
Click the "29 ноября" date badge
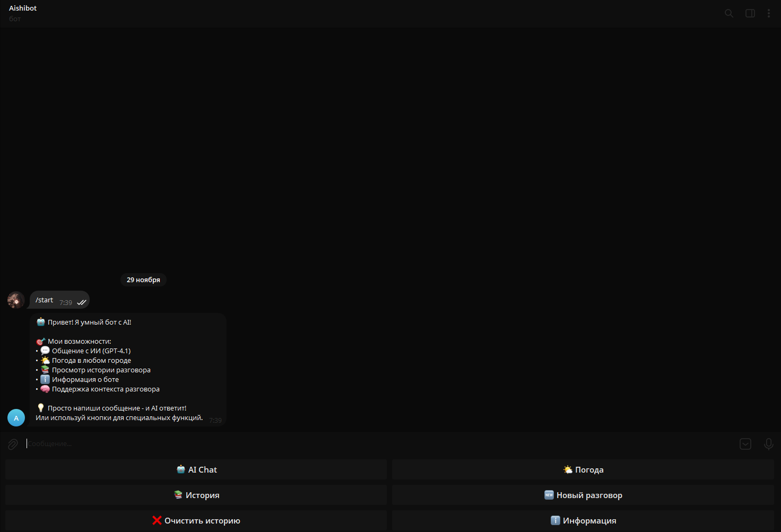(143, 280)
